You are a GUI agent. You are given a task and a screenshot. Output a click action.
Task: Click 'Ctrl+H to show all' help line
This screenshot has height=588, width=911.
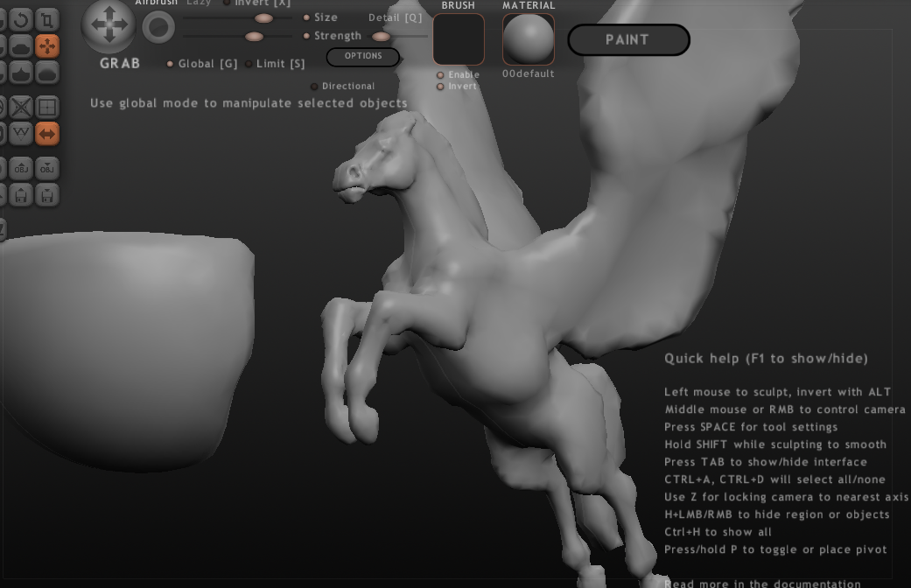pyautogui.click(x=718, y=532)
